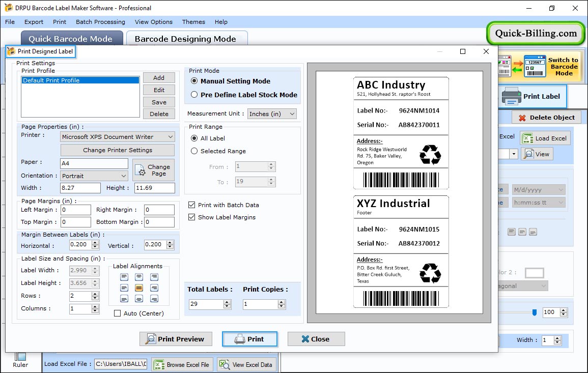The image size is (588, 373).
Task: Click the slider handle near value 100
Action: 535,312
